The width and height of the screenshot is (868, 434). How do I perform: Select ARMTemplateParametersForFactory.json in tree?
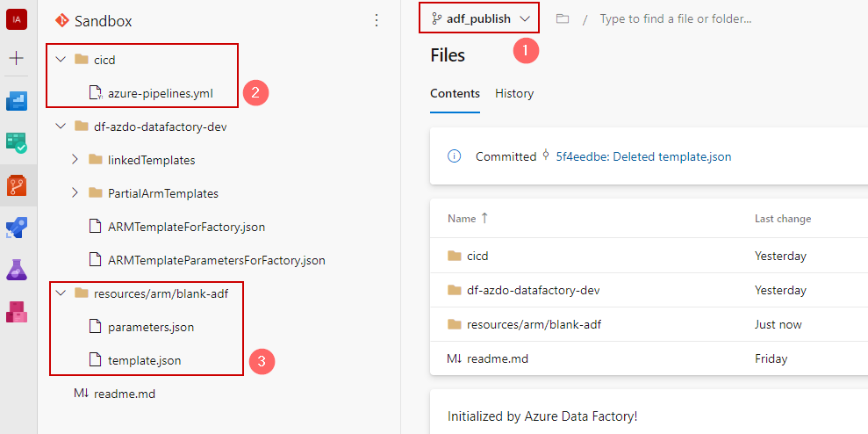pos(217,260)
